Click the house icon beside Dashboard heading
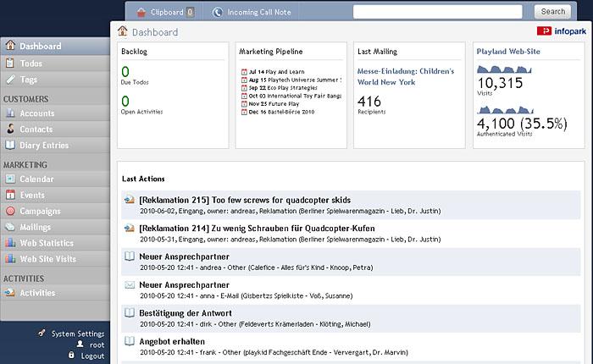The height and width of the screenshot is (364, 593). (x=122, y=31)
